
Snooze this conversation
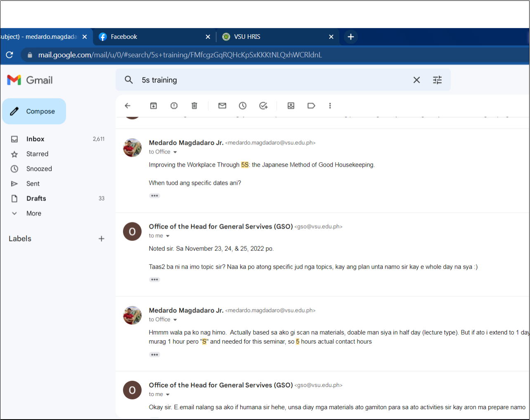pyautogui.click(x=243, y=106)
